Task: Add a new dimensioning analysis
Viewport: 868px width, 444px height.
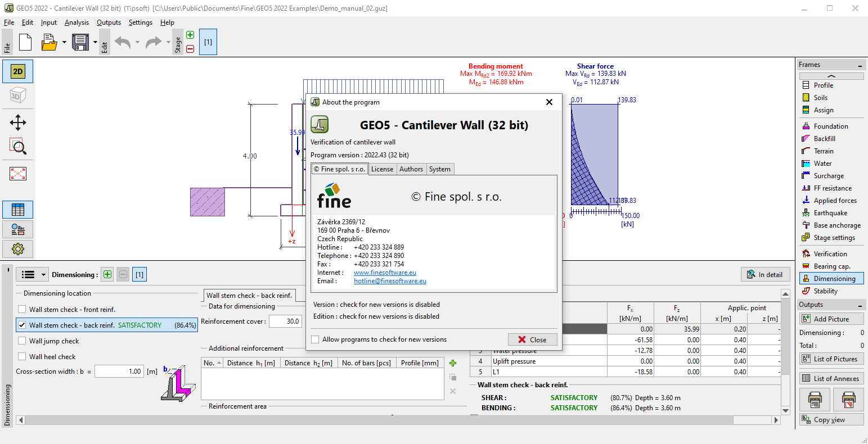Action: tap(107, 275)
